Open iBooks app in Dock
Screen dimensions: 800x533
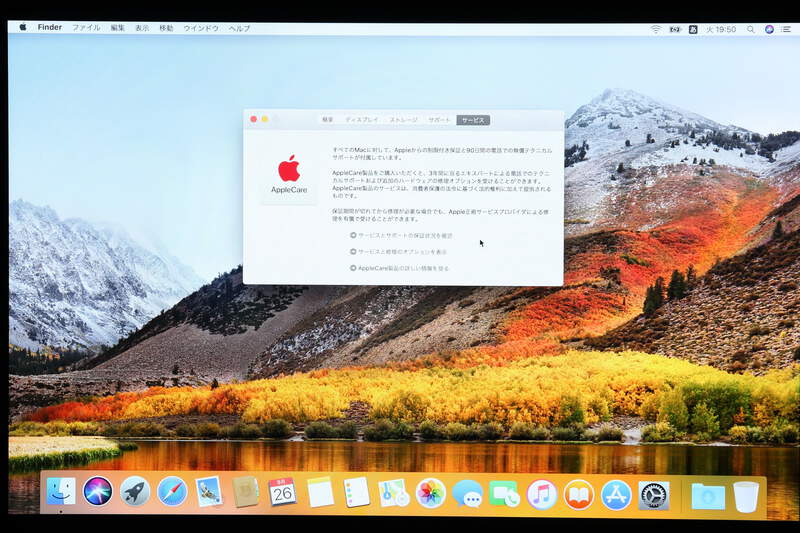point(579,495)
